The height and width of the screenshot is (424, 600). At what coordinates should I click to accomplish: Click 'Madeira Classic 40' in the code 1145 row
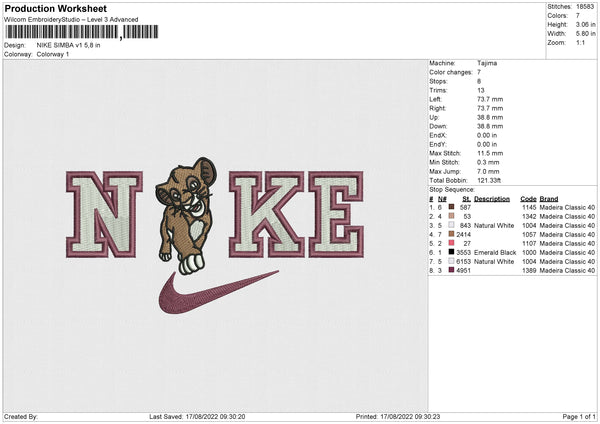(567, 207)
